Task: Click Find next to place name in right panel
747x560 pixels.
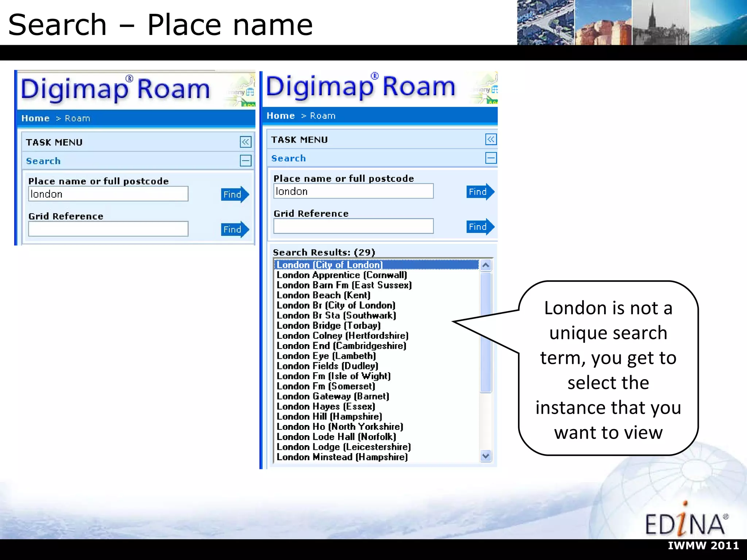Action: 480,192
